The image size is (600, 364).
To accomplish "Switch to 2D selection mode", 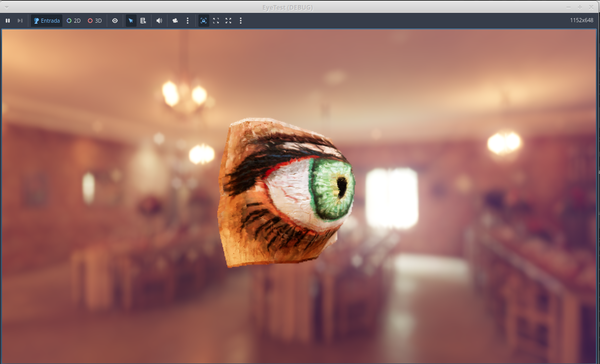I will point(74,21).
